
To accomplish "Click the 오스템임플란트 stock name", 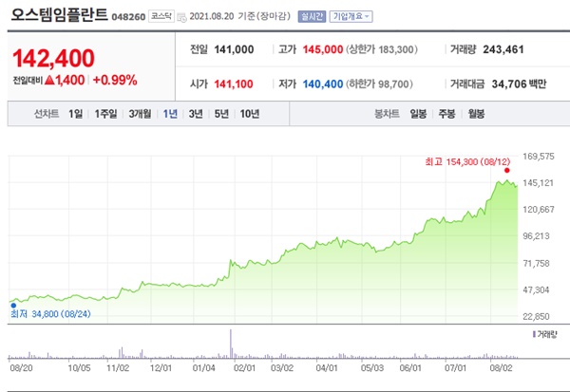I will coord(60,15).
